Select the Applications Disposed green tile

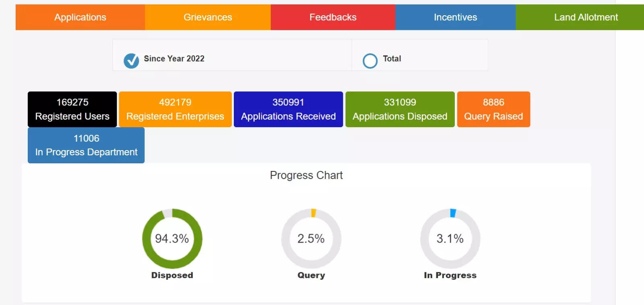click(x=400, y=109)
